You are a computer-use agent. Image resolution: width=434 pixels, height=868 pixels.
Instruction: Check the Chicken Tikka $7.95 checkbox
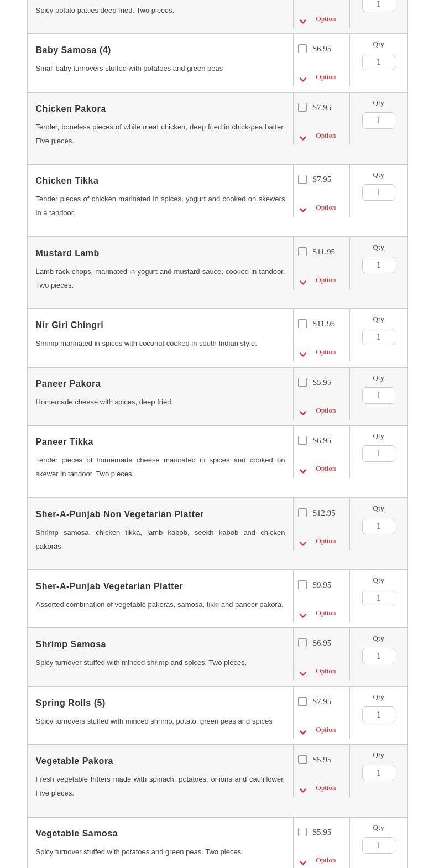pos(302,179)
